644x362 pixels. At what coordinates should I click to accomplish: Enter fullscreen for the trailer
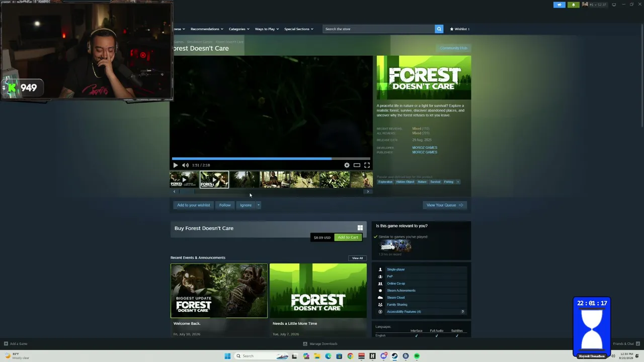[x=367, y=165]
